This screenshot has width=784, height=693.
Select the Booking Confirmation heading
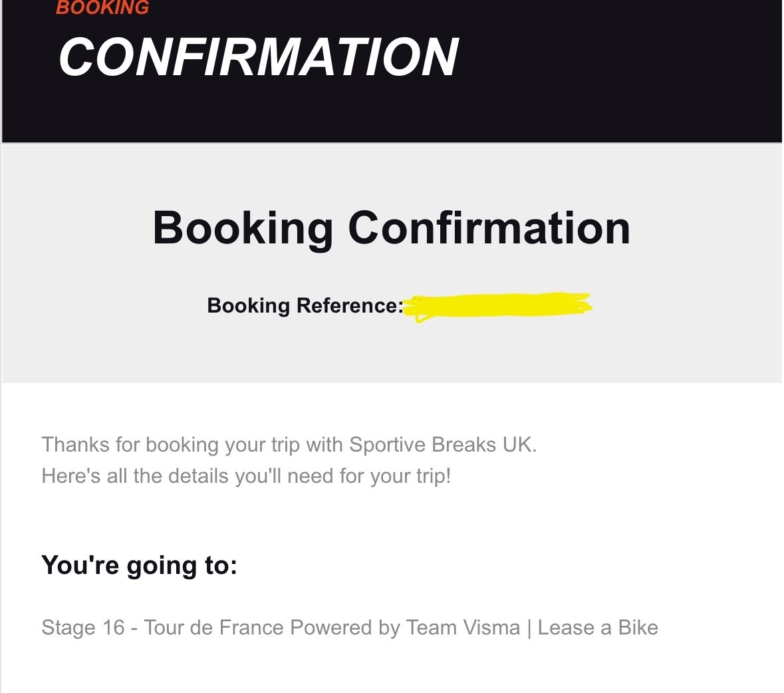click(392, 229)
